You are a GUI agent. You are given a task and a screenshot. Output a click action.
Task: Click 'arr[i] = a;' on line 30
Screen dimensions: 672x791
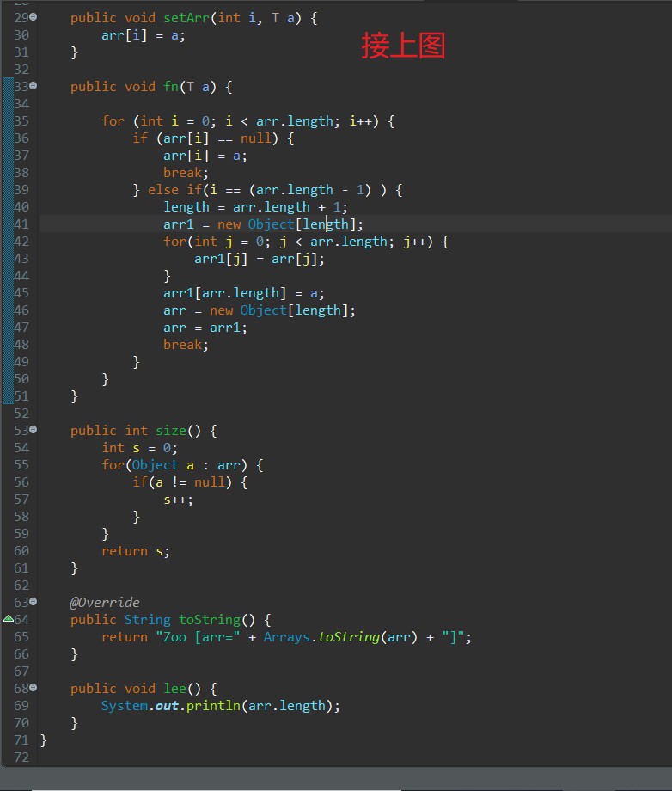pyautogui.click(x=144, y=36)
